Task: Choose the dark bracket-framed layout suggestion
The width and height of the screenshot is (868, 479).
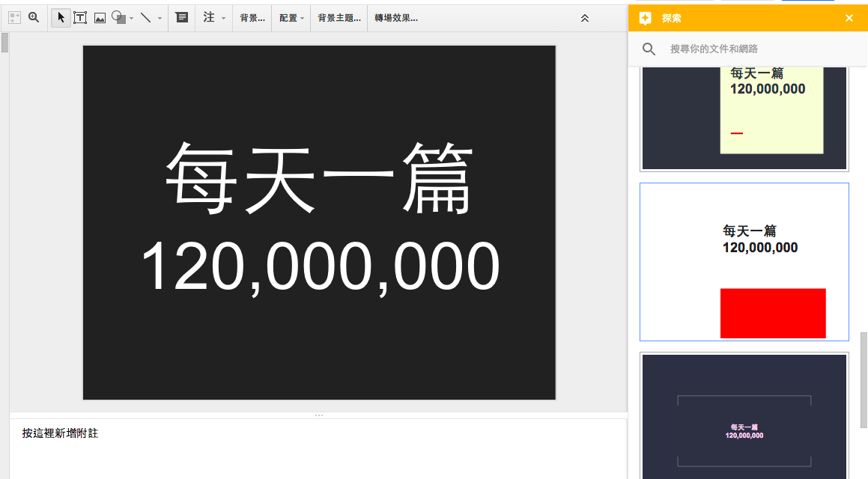Action: click(744, 415)
